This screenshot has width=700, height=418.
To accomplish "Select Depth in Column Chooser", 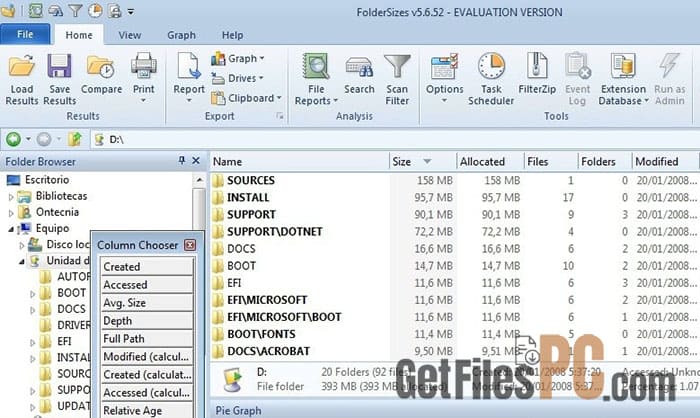I will point(147,321).
